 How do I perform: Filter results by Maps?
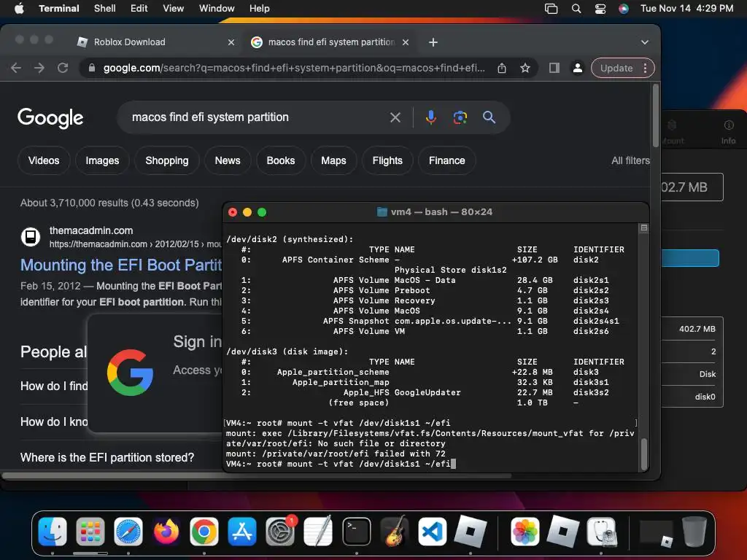point(333,160)
